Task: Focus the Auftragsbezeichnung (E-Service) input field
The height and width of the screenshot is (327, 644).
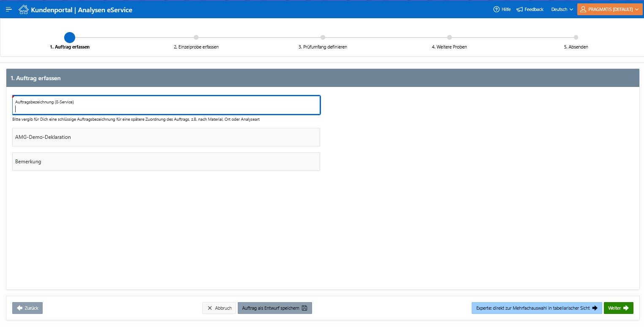Action: point(166,105)
